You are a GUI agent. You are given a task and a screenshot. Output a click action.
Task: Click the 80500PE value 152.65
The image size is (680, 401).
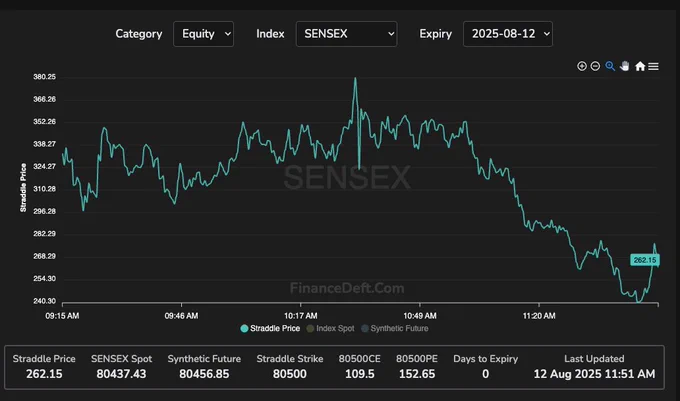pyautogui.click(x=417, y=374)
